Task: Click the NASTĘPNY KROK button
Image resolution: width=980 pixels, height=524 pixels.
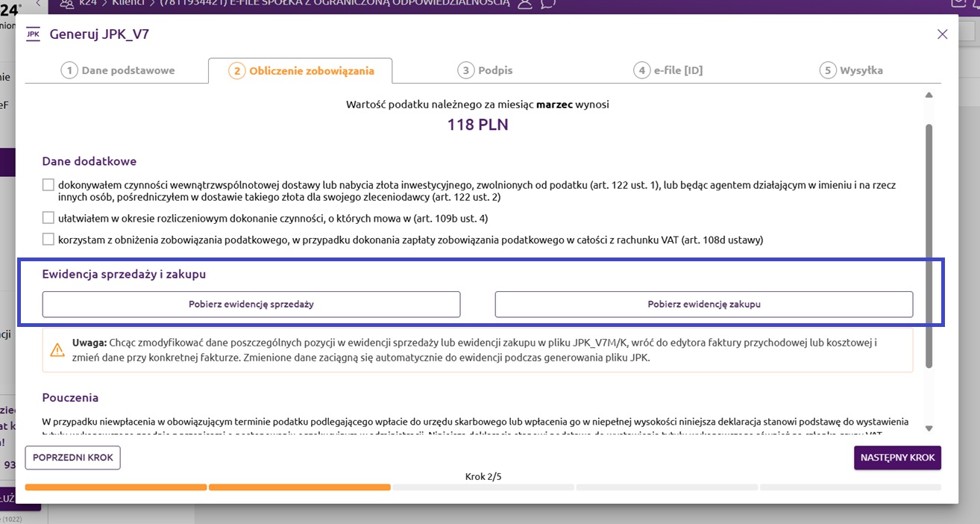Action: pyautogui.click(x=897, y=458)
